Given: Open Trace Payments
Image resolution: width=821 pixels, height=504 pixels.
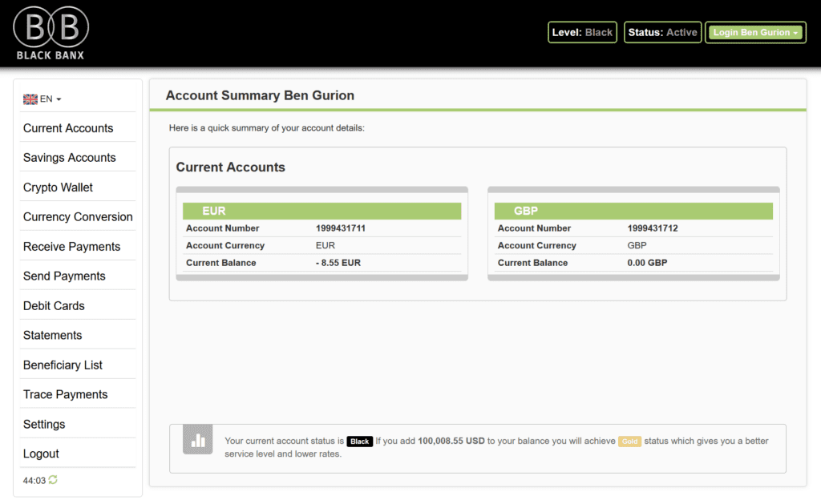Looking at the screenshot, I should point(64,394).
